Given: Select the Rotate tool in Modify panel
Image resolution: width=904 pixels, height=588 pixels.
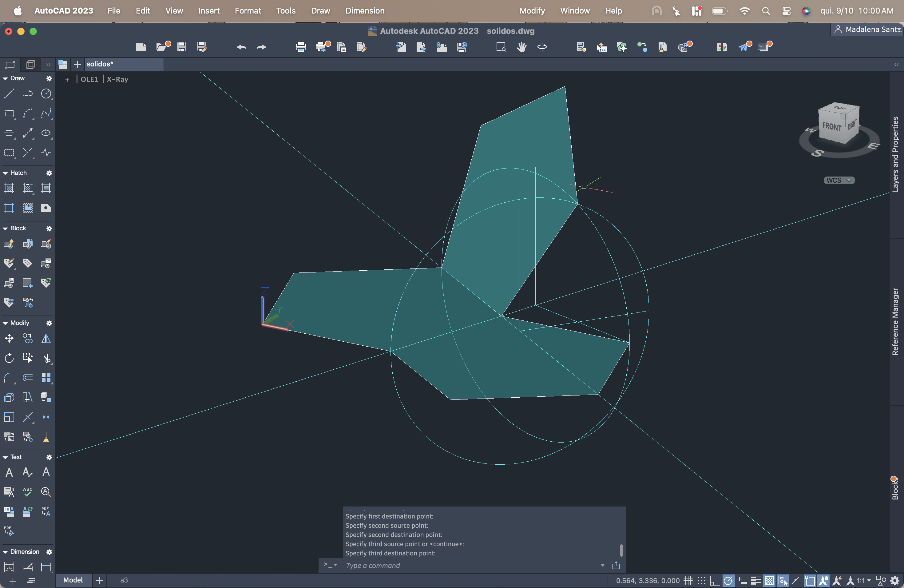Looking at the screenshot, I should click(9, 358).
